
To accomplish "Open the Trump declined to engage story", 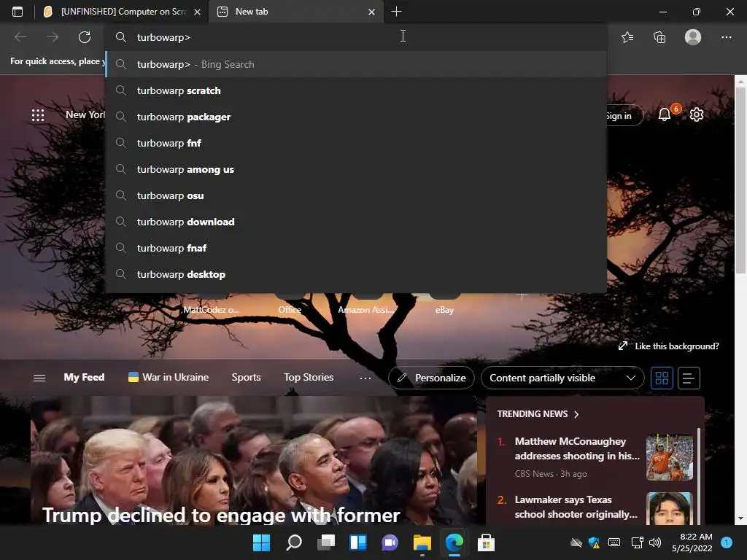I will pos(221,515).
